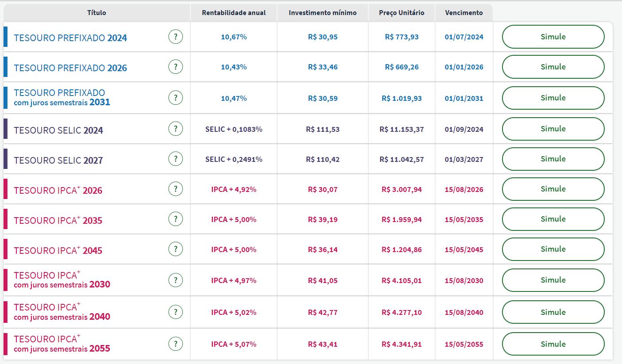Click help icon for Tesouro IPCA+ 2026
The image size is (622, 364).
pyautogui.click(x=176, y=189)
